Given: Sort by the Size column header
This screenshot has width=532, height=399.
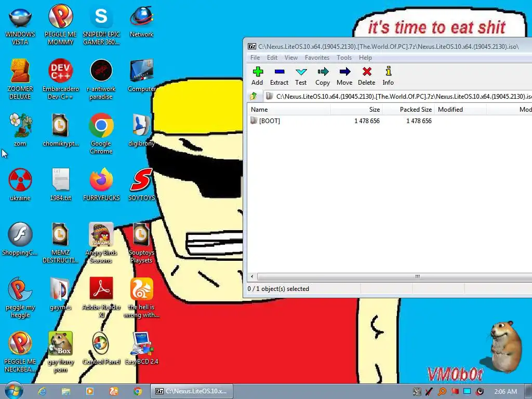Looking at the screenshot, I should point(356,110).
